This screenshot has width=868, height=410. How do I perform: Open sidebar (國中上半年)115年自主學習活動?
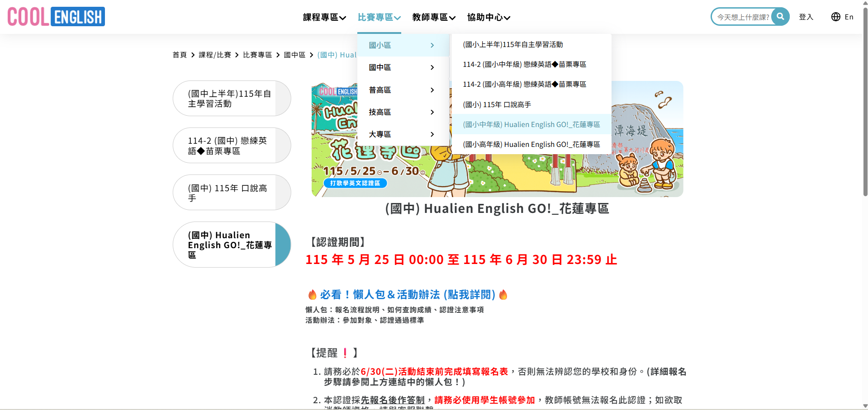232,99
